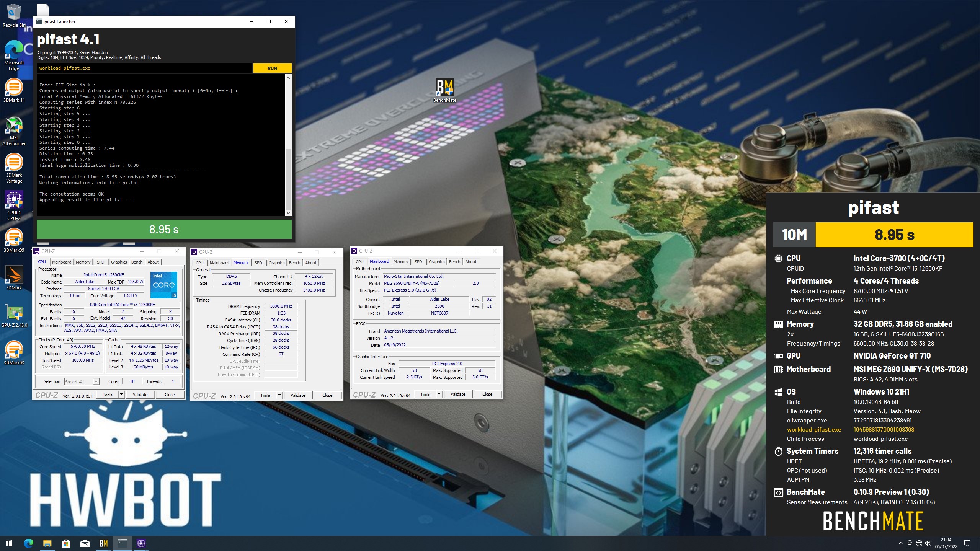Open About tab in left CPU-Z window
The width and height of the screenshot is (980, 551).
[x=153, y=262]
